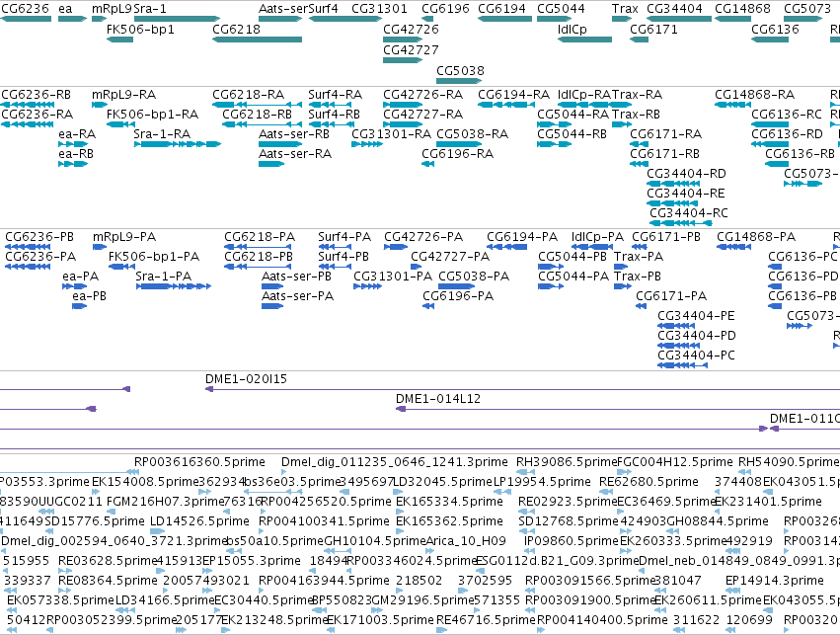
Task: Click the CG6218 gene bar
Action: (258, 40)
